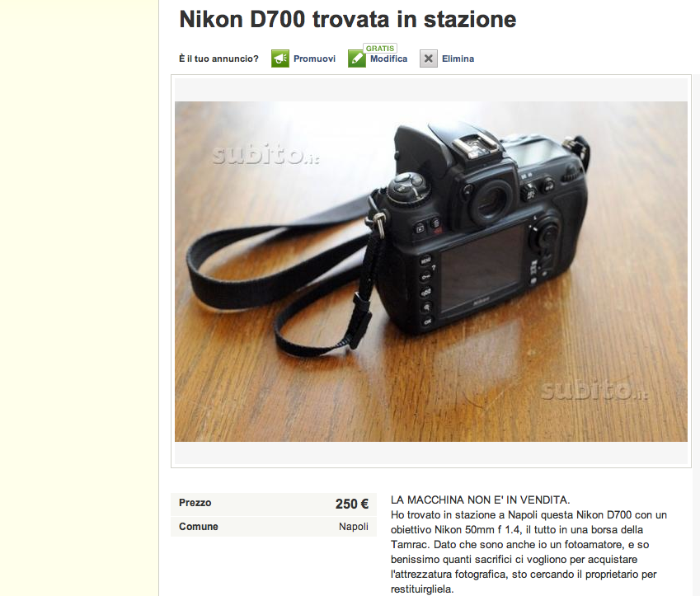
Task: Click the subito.it watermark at the photo's bottom-right
Action: 594,391
